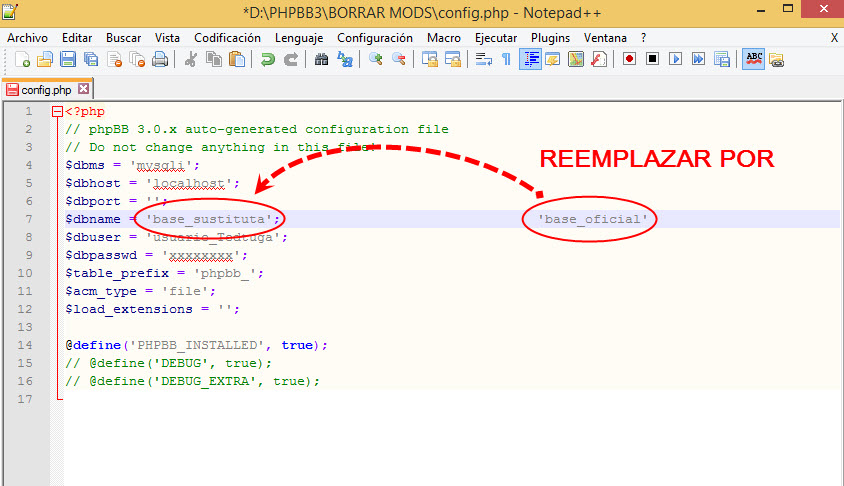Start macro recording with red dot icon
This screenshot has width=844, height=486.
(630, 60)
